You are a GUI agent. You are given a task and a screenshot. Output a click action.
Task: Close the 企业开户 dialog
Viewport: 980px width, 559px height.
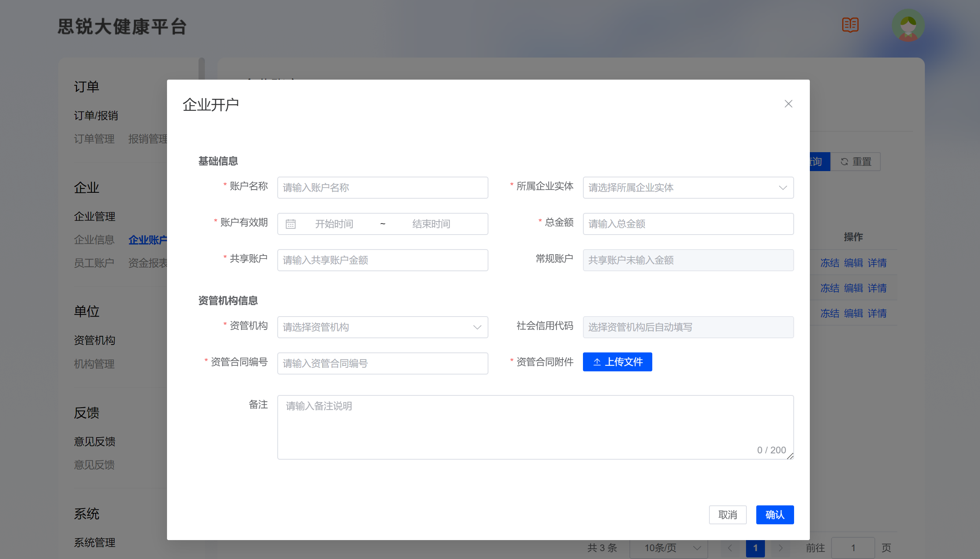click(x=788, y=104)
